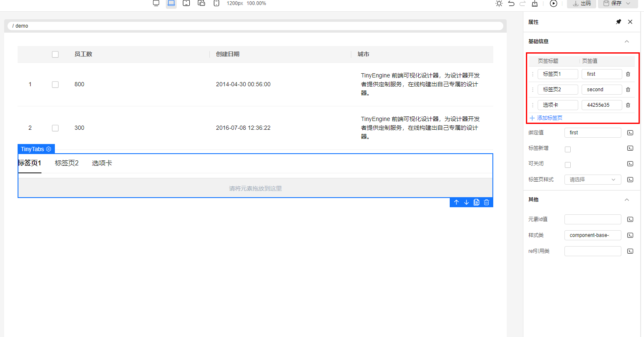Delete the selected TinyTabs component
The width and height of the screenshot is (644, 337).
487,203
